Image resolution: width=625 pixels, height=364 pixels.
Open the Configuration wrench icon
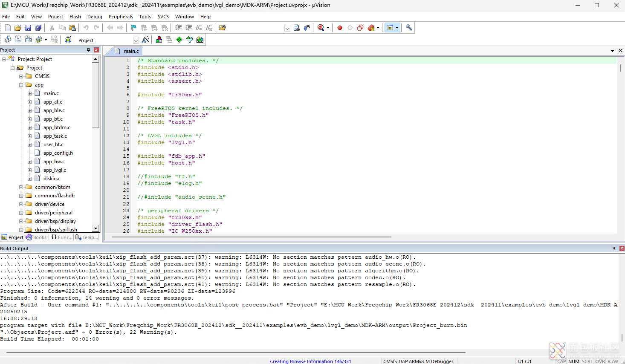409,28
